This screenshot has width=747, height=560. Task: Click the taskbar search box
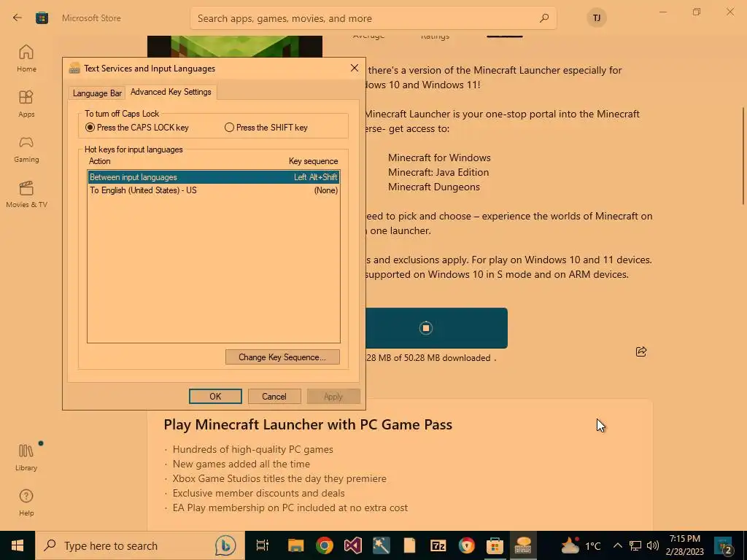[140, 545]
